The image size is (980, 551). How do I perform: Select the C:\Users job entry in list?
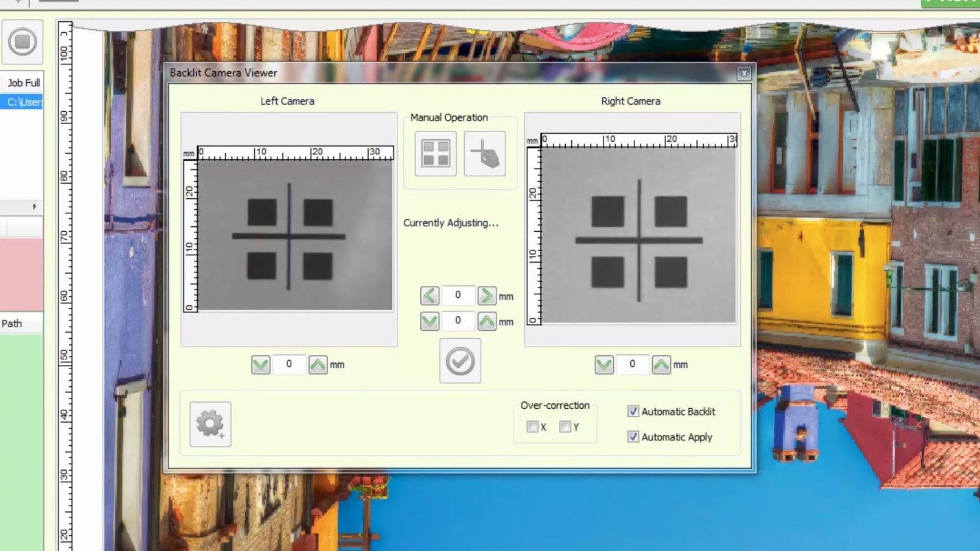tap(22, 102)
